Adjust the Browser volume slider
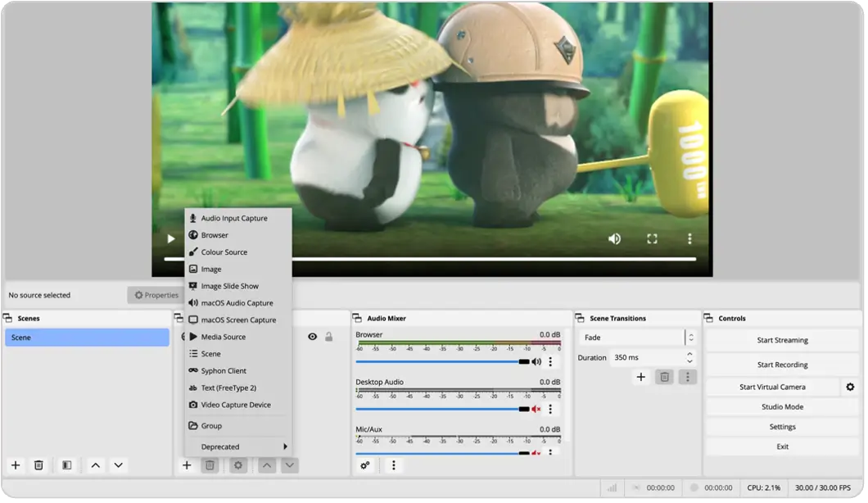 click(x=443, y=363)
